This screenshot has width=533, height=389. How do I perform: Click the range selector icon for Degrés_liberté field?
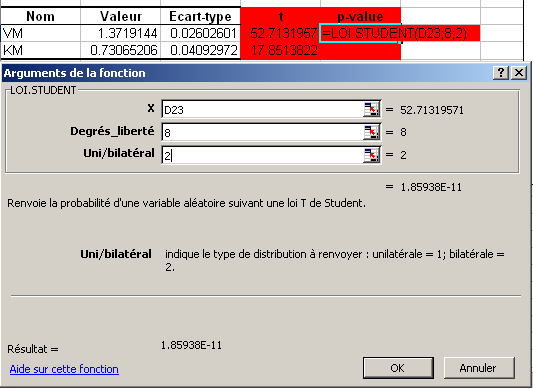click(372, 132)
